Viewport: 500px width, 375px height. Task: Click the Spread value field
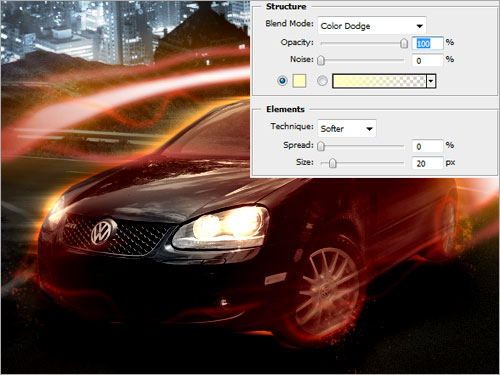click(428, 146)
